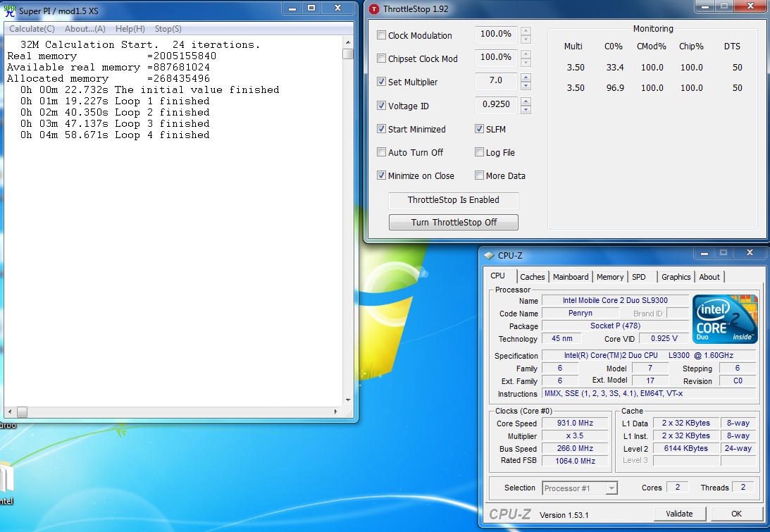Click the Set Multiplier value field
This screenshot has width=770, height=532.
[x=496, y=80]
